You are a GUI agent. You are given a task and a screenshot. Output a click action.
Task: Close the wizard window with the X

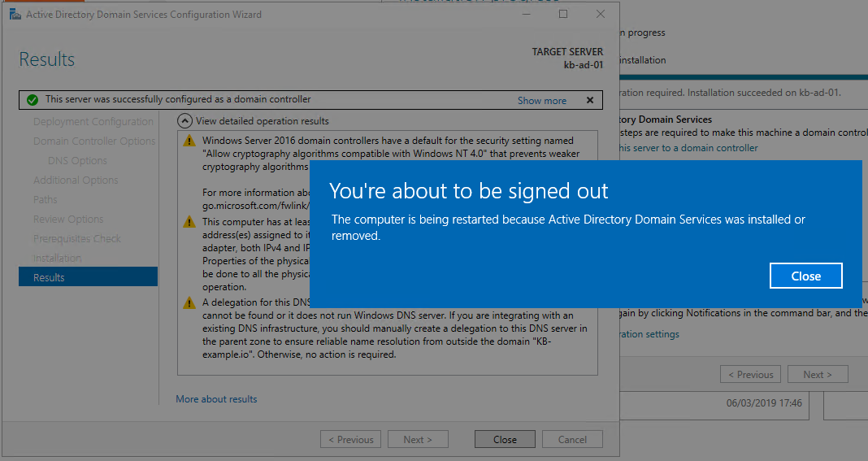coord(601,14)
